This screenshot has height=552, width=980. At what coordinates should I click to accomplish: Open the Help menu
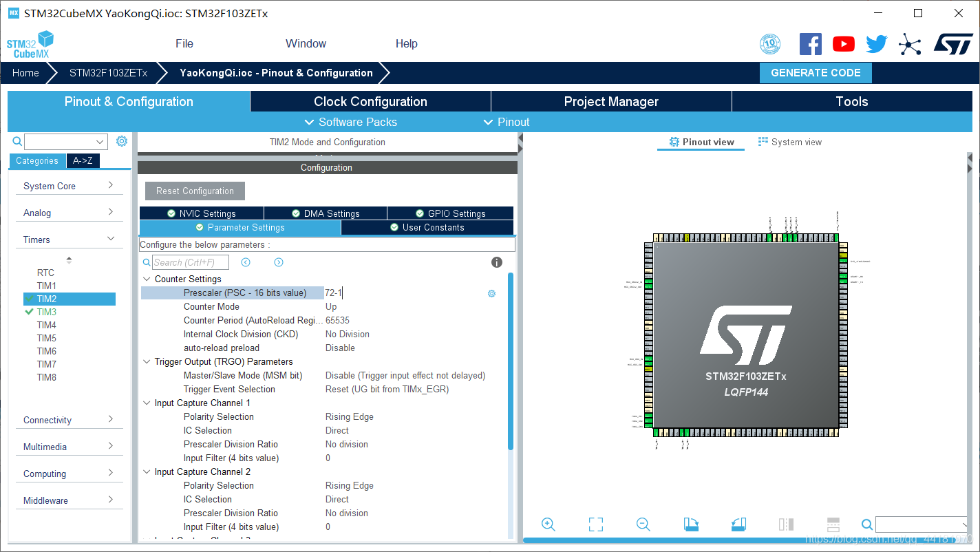[406, 43]
